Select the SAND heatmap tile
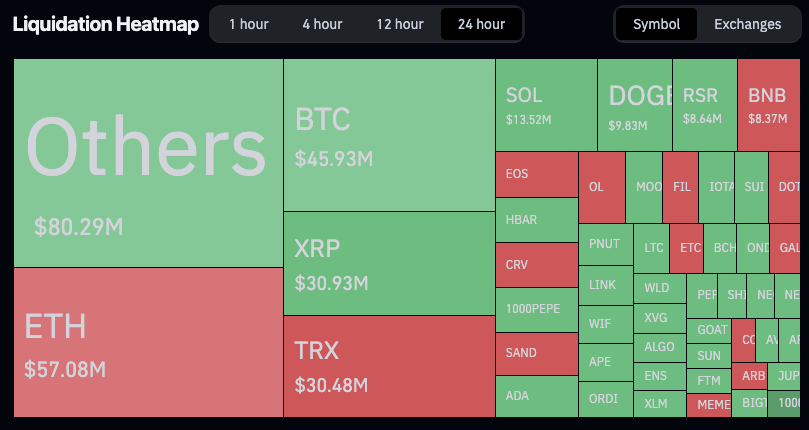Image resolution: width=809 pixels, height=430 pixels. [x=536, y=353]
